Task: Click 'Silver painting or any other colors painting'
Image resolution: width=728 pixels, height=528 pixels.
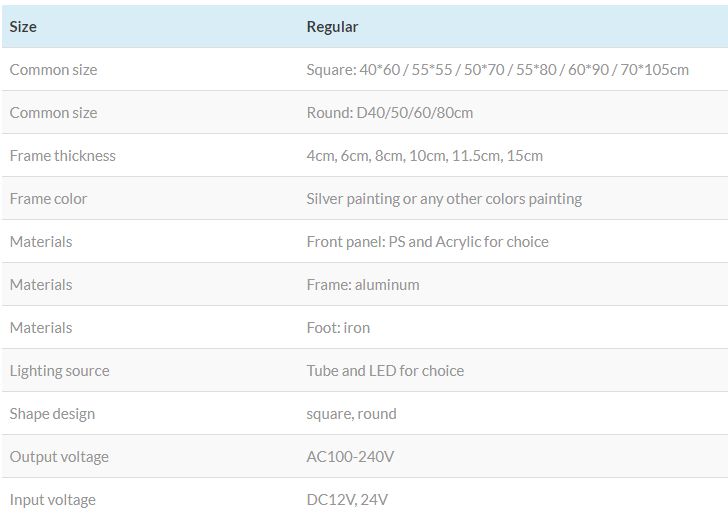Action: point(443,199)
